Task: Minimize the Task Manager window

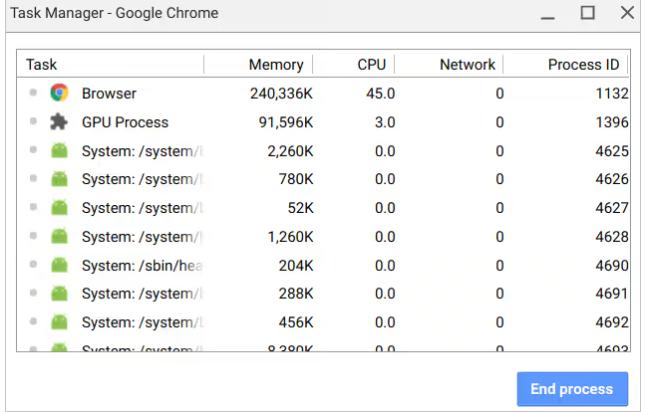Action: click(x=548, y=18)
